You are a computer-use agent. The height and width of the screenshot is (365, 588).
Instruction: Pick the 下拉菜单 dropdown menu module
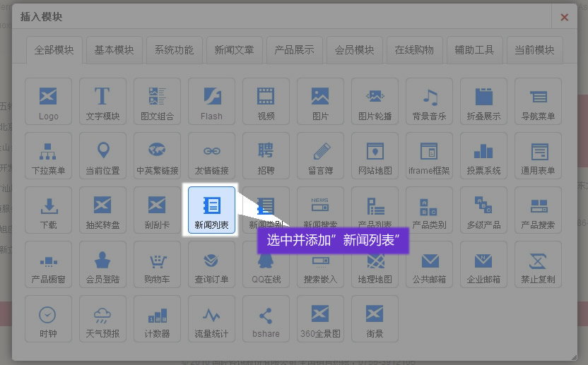(x=48, y=155)
